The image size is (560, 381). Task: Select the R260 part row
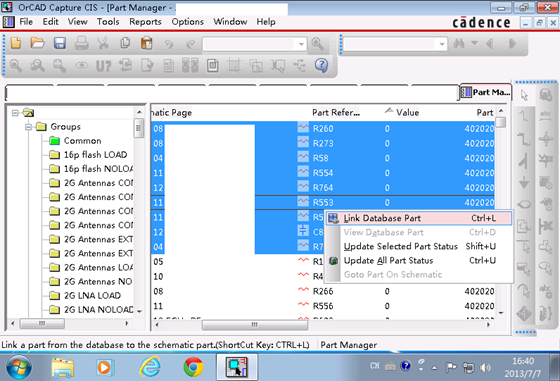coord(323,129)
